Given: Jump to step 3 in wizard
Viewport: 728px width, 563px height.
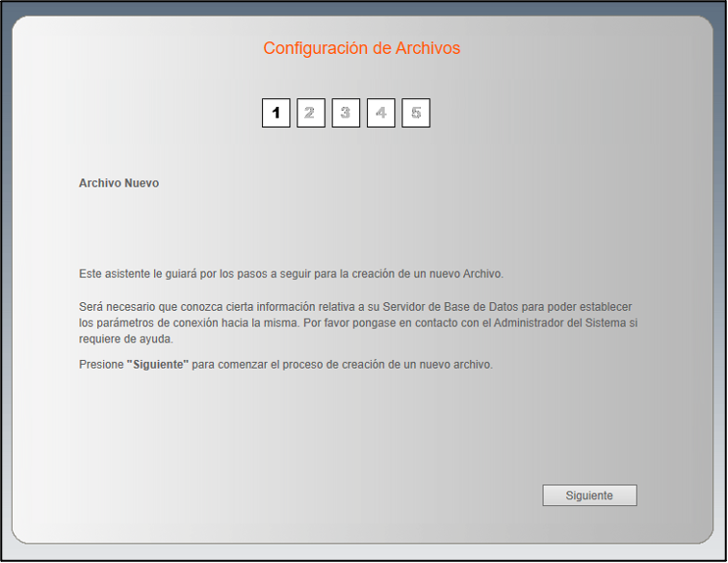Looking at the screenshot, I should (x=345, y=113).
